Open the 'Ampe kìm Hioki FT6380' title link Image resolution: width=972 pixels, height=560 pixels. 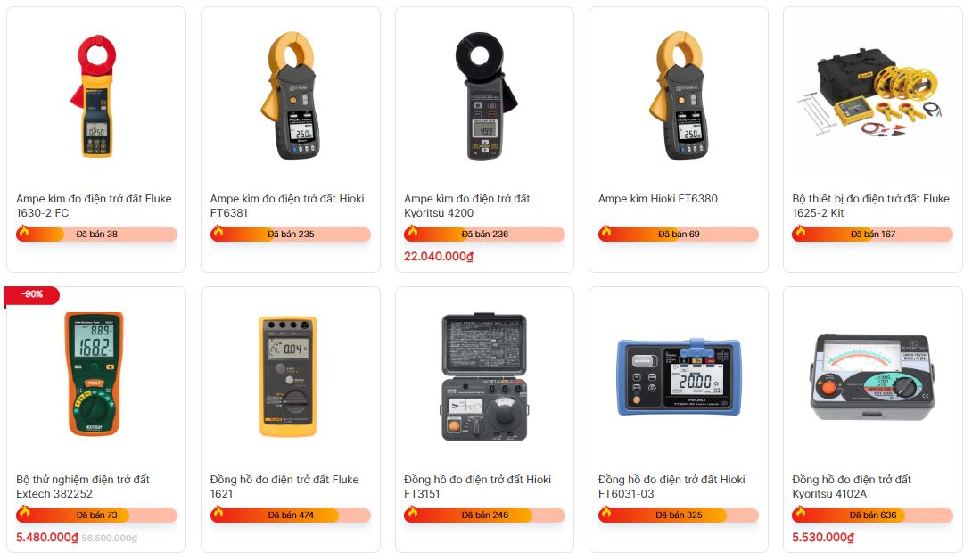(658, 199)
